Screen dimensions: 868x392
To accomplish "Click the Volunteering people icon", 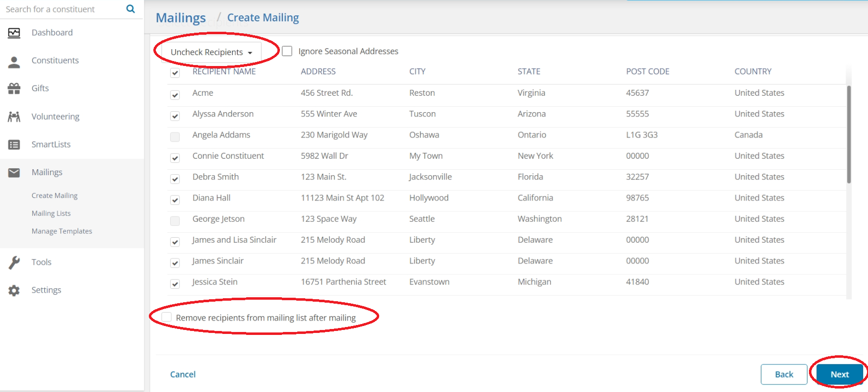I will click(x=14, y=117).
